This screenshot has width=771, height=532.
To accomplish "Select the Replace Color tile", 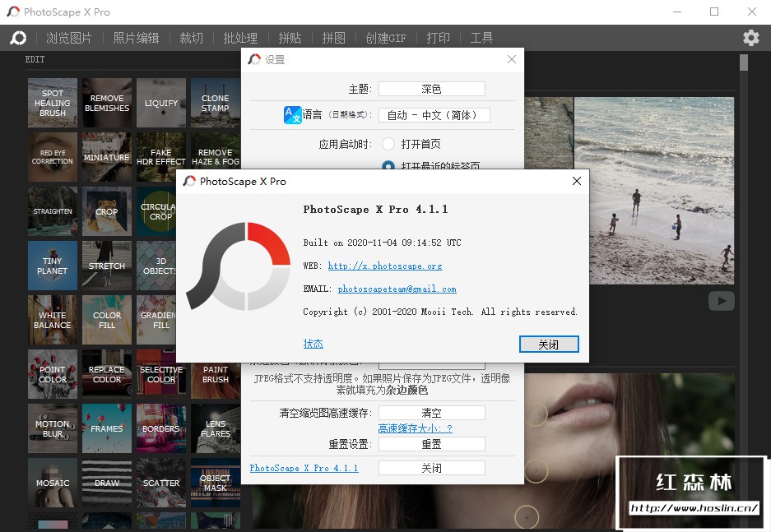I will (x=107, y=374).
